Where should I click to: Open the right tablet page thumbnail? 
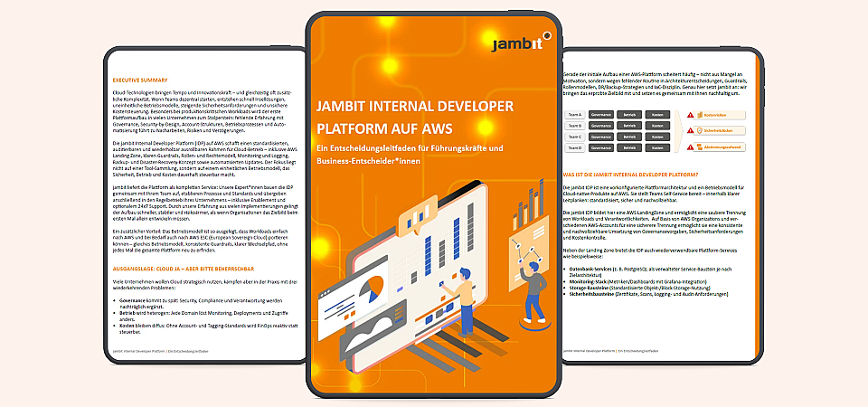[x=663, y=205]
